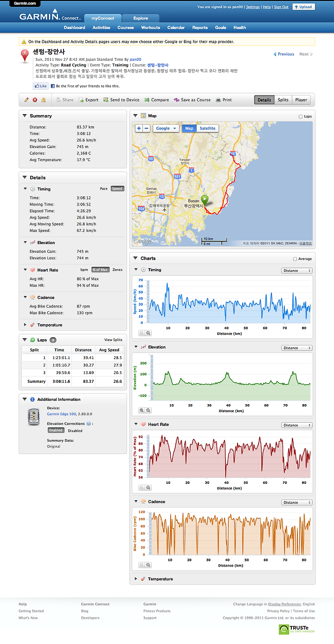The height and width of the screenshot is (644, 334).
Task: Click the privacy lock icon
Action: 43,100
